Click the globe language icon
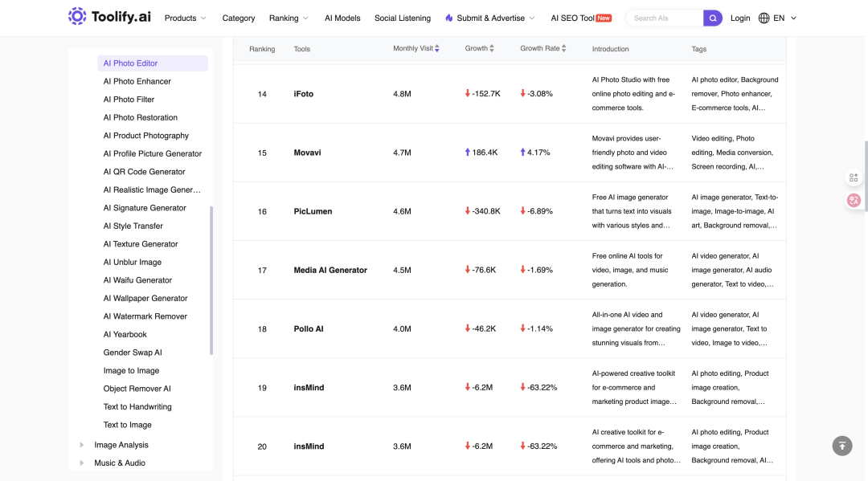 764,18
